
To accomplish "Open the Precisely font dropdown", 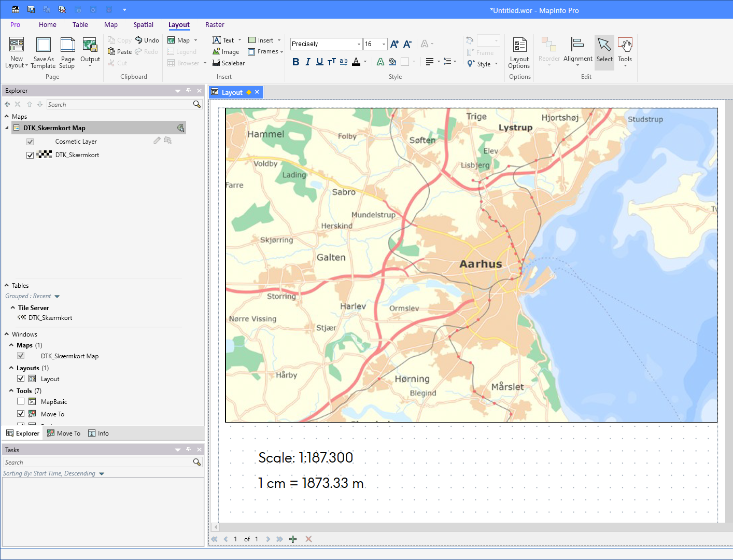I will 358,44.
